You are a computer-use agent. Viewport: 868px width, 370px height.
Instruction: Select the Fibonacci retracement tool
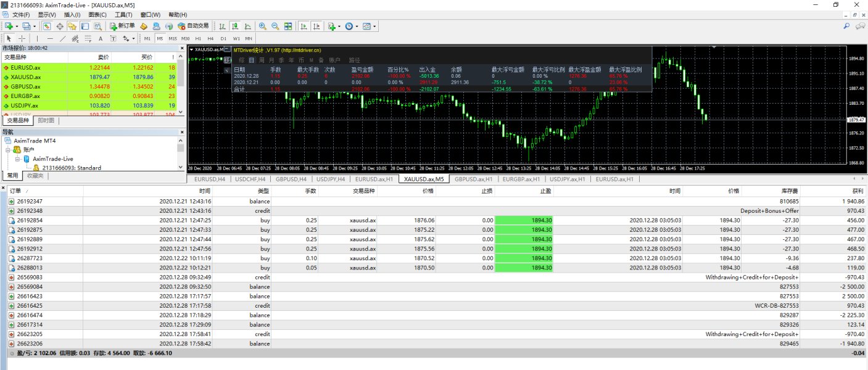[87, 38]
